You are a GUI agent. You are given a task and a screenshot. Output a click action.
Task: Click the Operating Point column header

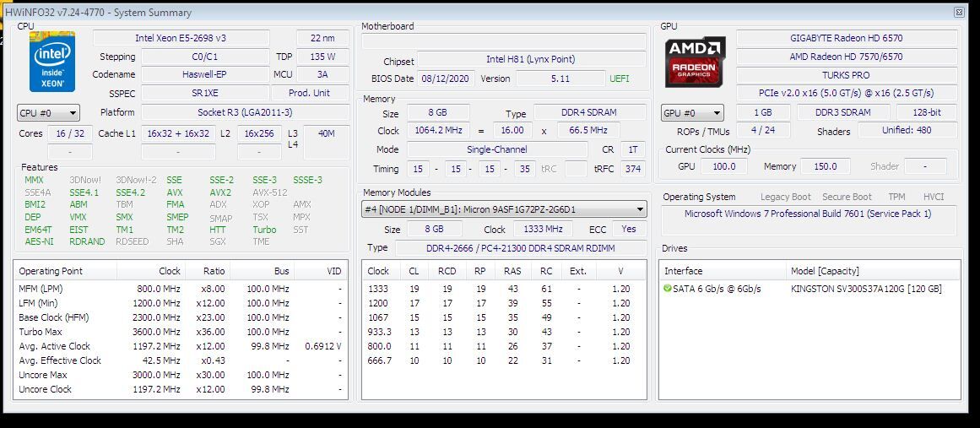click(x=65, y=271)
